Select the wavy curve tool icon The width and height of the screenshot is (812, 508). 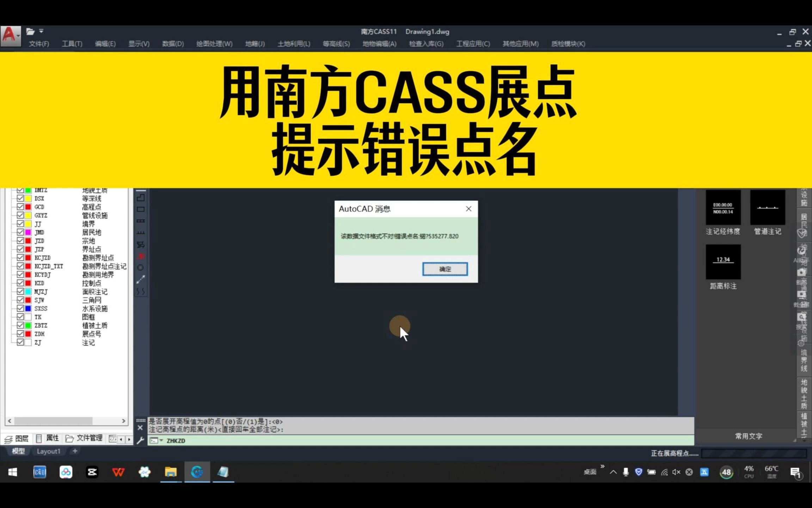141,291
